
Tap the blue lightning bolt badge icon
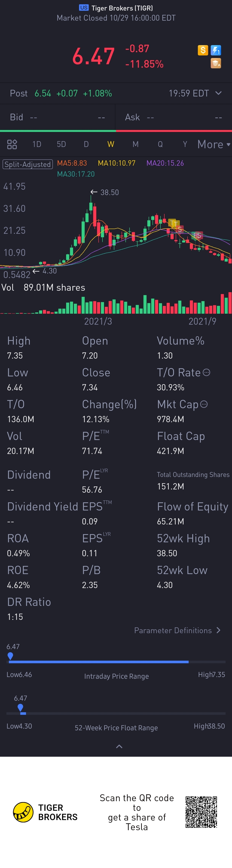(216, 50)
